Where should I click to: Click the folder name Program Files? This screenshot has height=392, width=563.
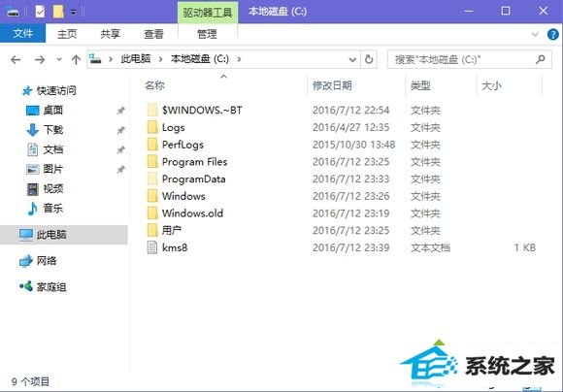[194, 162]
